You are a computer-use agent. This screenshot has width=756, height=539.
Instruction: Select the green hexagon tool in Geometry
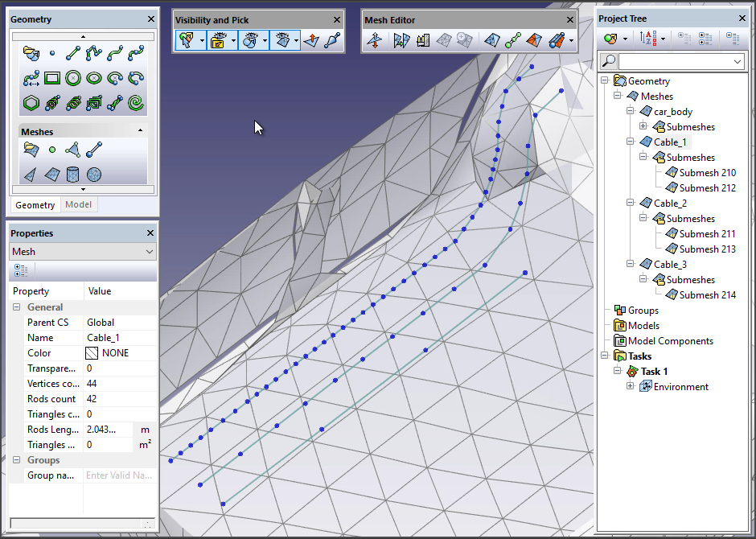coord(31,102)
